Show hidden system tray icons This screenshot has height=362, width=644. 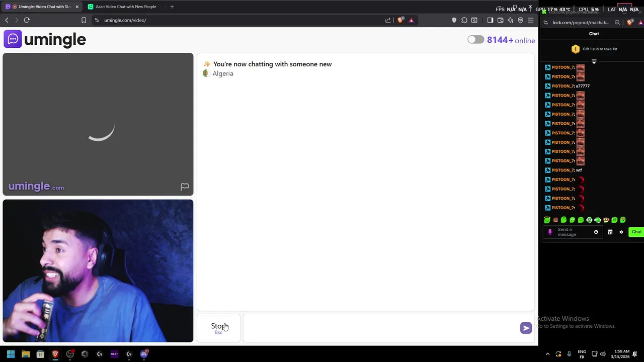(547, 354)
